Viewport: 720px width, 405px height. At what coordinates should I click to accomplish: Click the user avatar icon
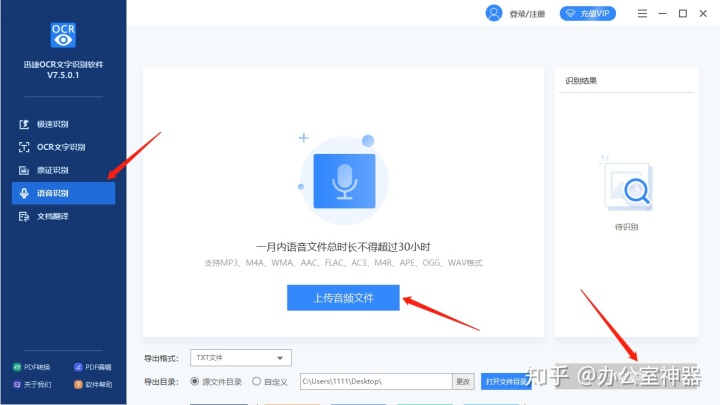[x=494, y=13]
